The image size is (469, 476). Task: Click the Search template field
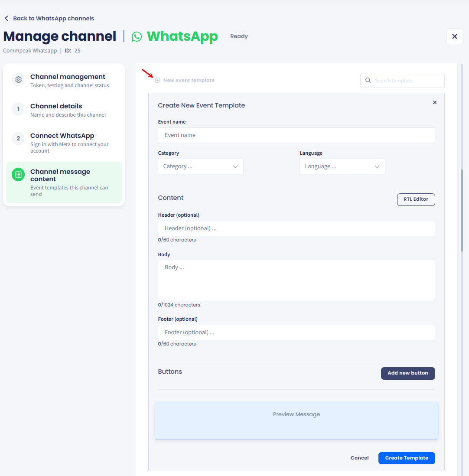tap(402, 81)
